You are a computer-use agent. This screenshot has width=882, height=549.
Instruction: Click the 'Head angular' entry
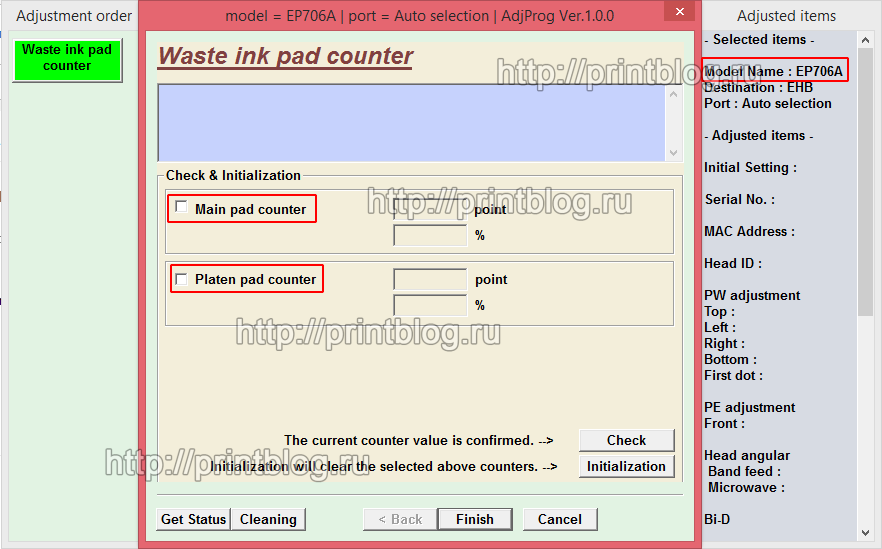click(747, 456)
